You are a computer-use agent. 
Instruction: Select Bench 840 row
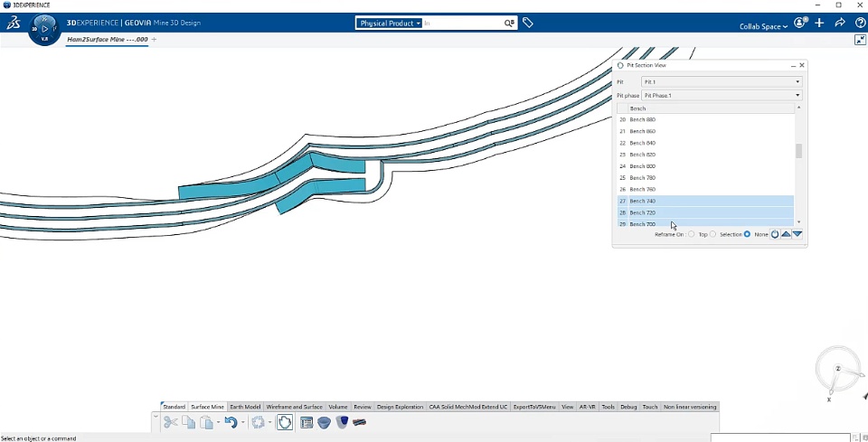(x=706, y=143)
